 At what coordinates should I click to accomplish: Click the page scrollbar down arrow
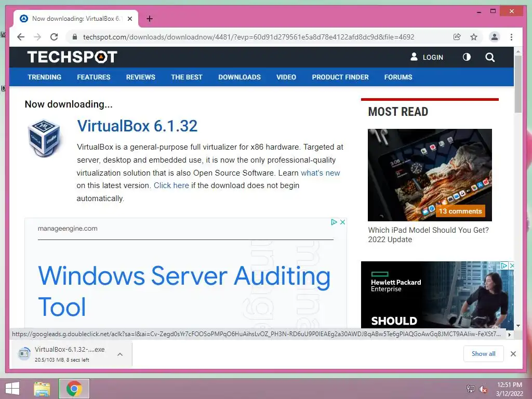pos(518,326)
